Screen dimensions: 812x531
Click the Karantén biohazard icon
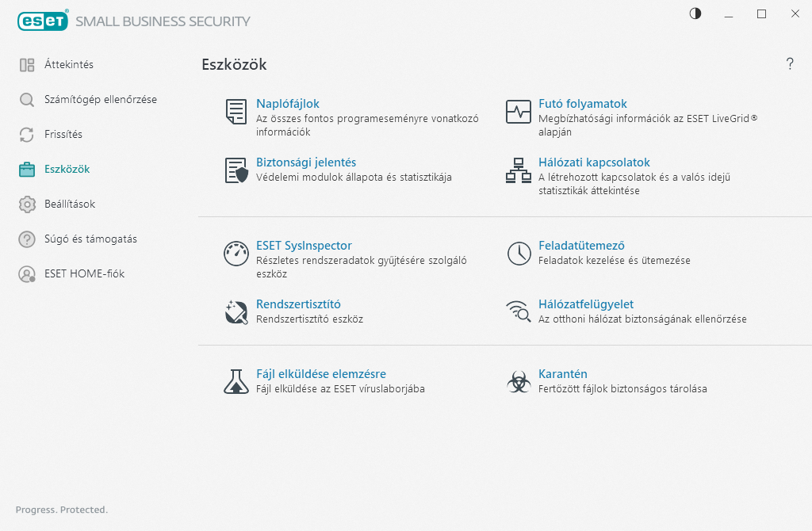point(519,382)
